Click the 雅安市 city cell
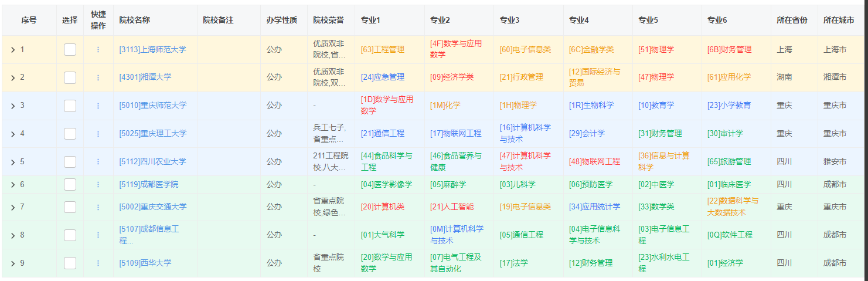The width and height of the screenshot is (868, 281). click(x=835, y=162)
